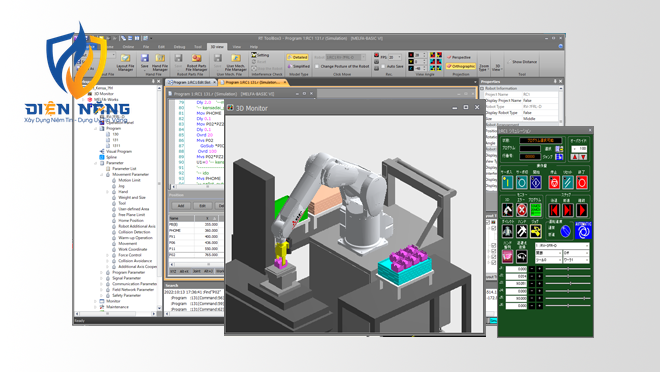Image resolution: width=660 pixels, height=372 pixels.
Task: Expand Force Control node
Action: (x=107, y=255)
